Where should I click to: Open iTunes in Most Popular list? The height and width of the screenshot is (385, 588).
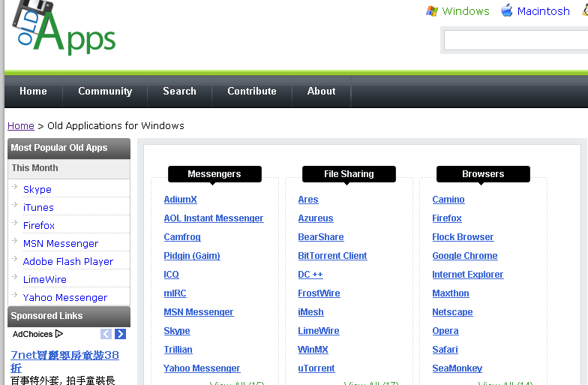pos(38,207)
